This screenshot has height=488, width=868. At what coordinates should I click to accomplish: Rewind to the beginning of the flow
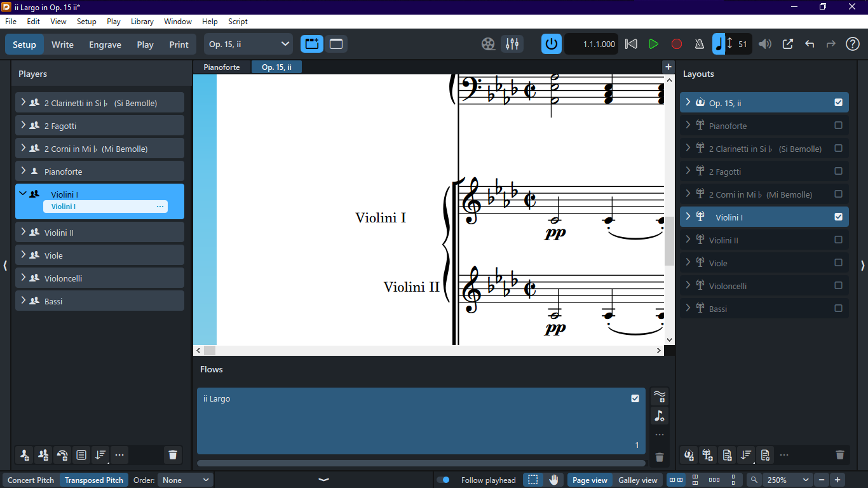point(631,44)
